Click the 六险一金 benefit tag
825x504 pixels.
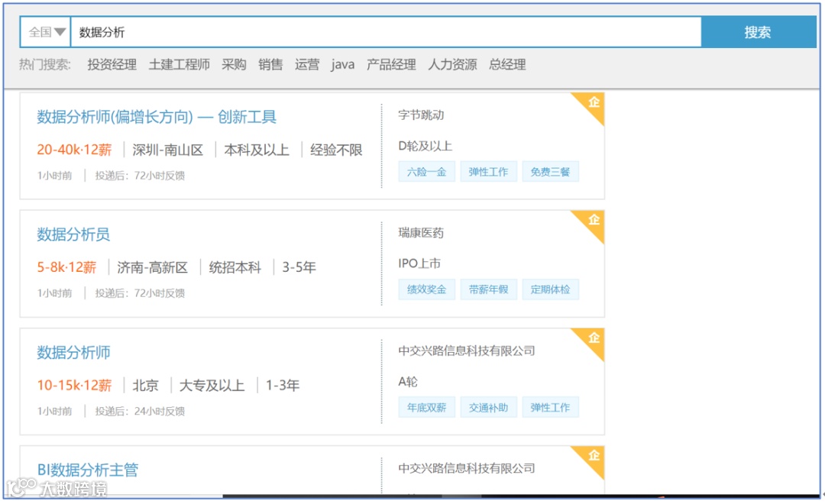tap(427, 172)
